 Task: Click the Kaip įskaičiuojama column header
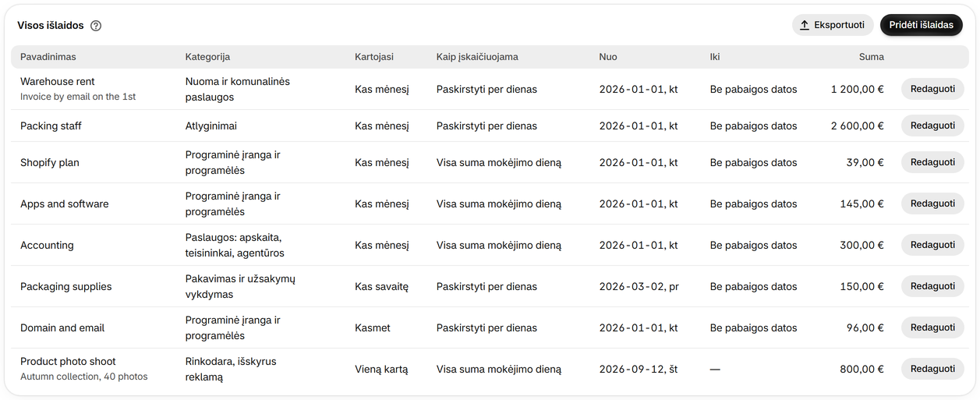click(477, 57)
